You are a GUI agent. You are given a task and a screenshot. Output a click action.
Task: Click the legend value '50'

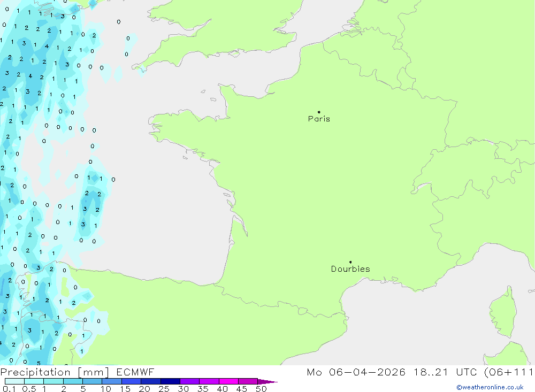pos(262,389)
